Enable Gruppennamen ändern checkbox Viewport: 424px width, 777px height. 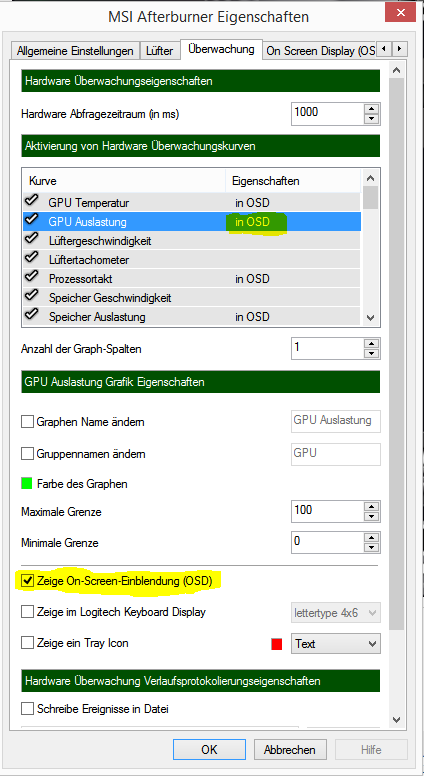coord(27,453)
